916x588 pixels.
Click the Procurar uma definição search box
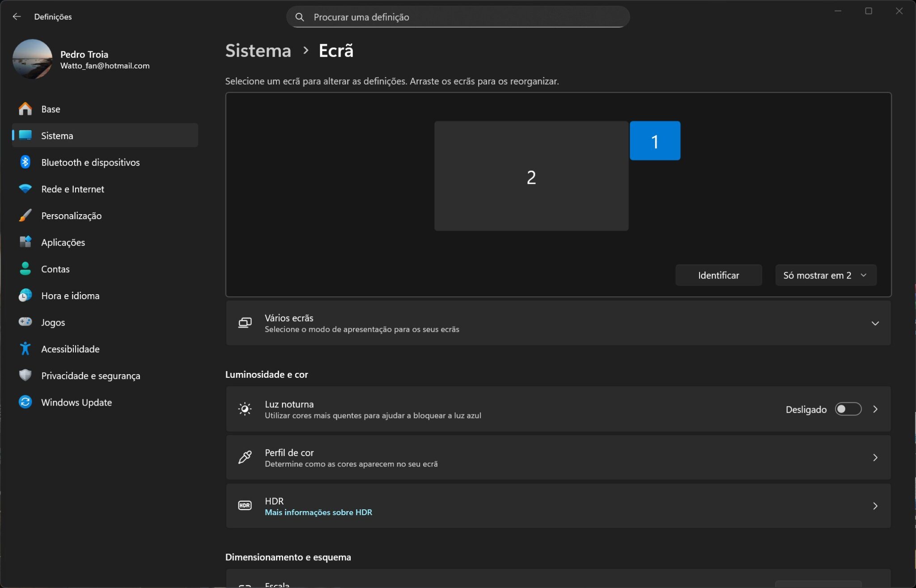click(x=458, y=17)
